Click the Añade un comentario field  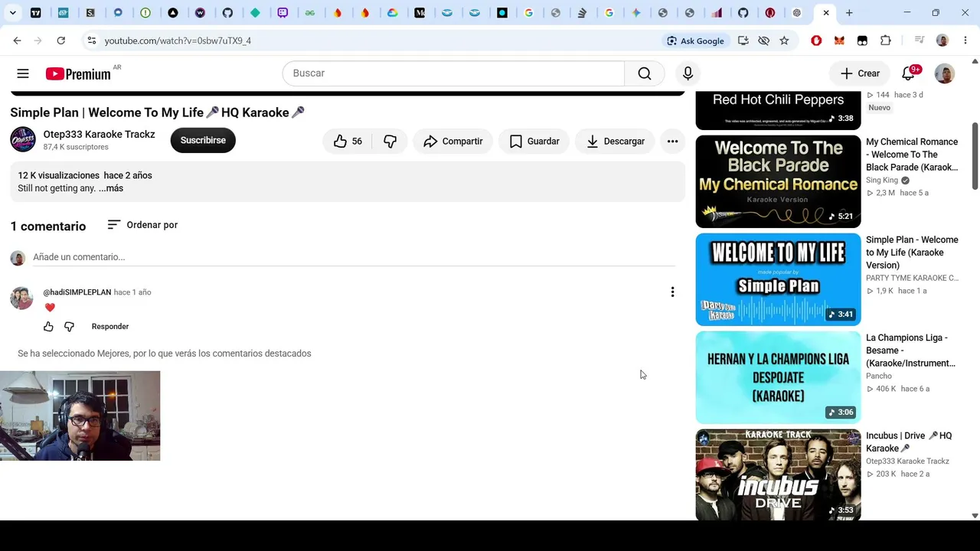coord(354,257)
